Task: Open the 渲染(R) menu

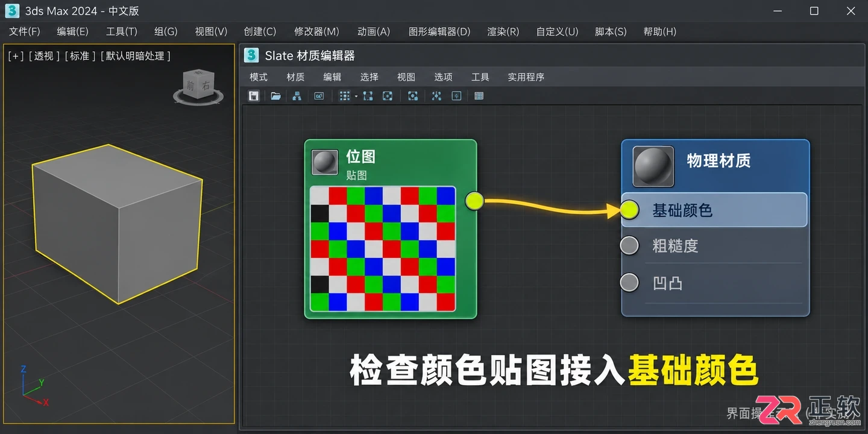Action: [503, 31]
